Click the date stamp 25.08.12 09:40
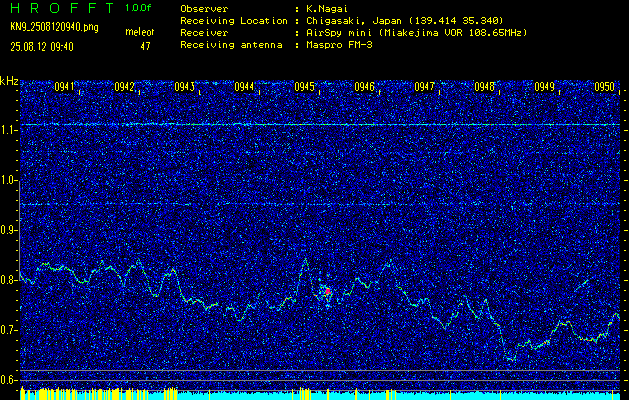 point(42,47)
